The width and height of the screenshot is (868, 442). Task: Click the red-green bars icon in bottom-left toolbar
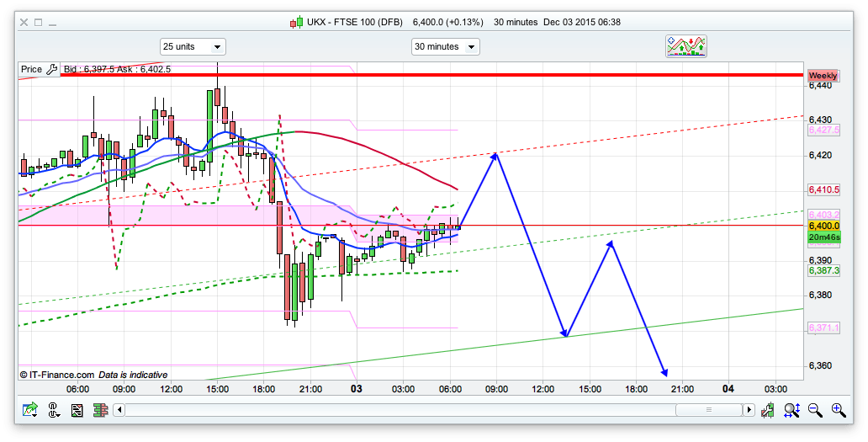click(x=99, y=410)
